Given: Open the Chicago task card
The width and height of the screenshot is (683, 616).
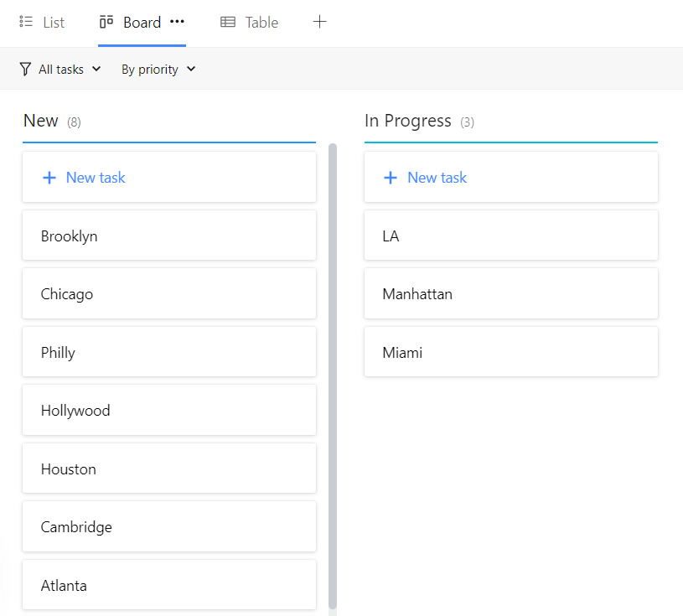Looking at the screenshot, I should click(169, 293).
